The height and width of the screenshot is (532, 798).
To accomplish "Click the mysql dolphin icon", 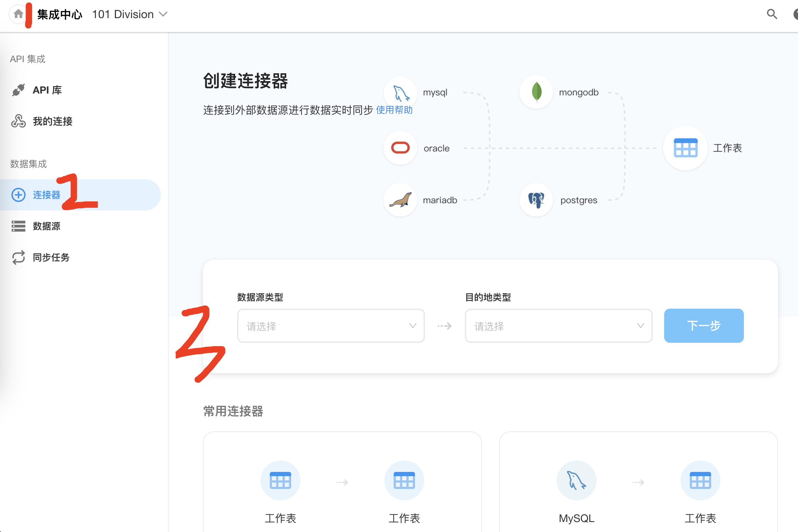I will point(401,93).
